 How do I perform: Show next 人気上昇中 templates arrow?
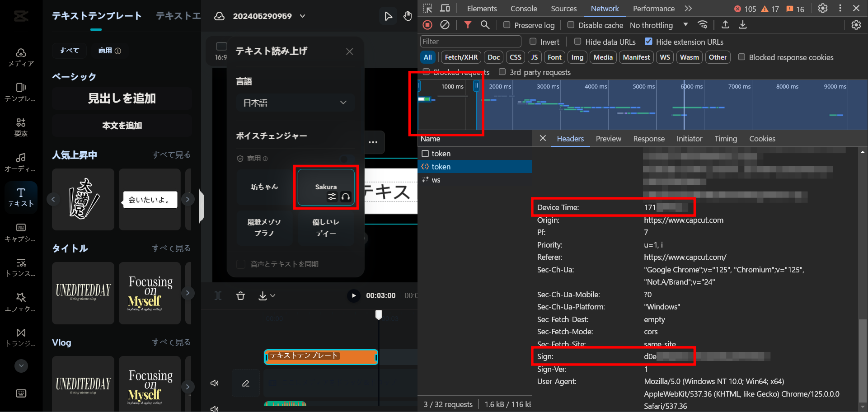pyautogui.click(x=188, y=199)
